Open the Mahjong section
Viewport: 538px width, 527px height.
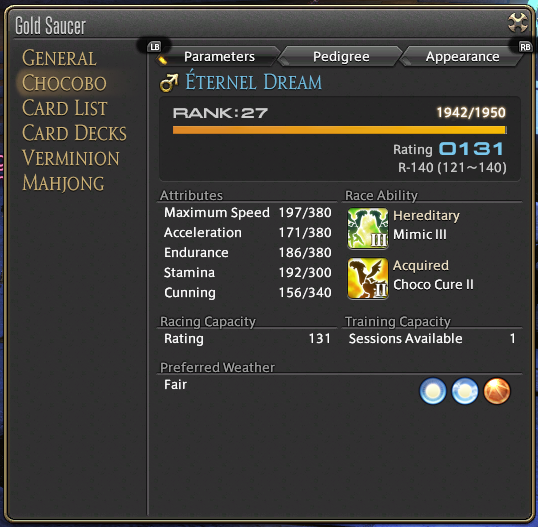point(63,183)
